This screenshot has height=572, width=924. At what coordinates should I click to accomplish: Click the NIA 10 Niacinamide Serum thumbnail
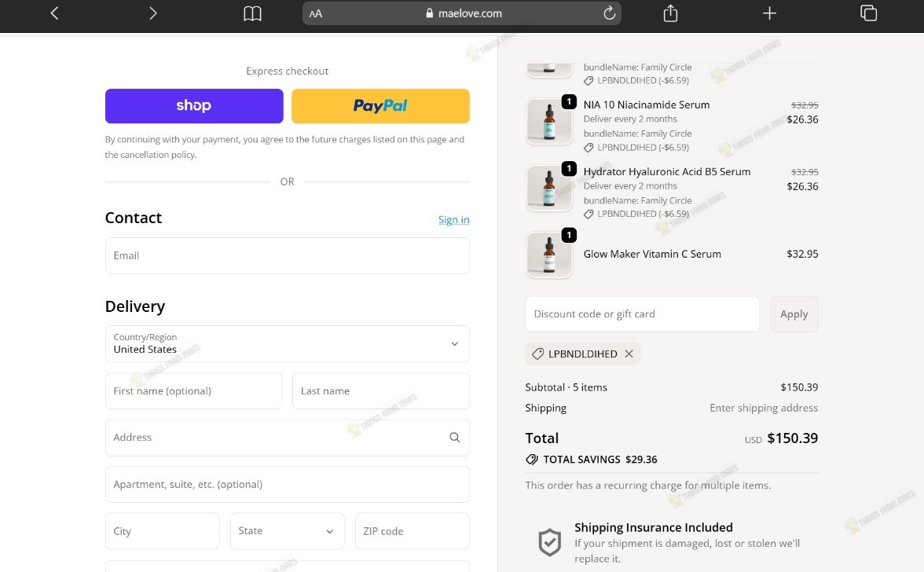(x=548, y=121)
